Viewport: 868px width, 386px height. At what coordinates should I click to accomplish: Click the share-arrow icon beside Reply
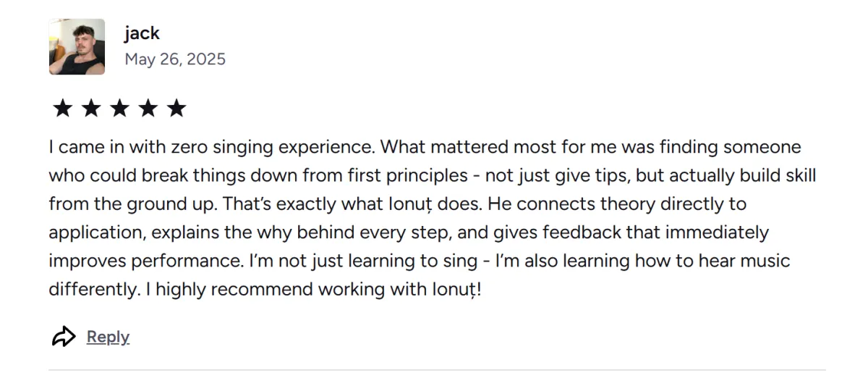pyautogui.click(x=64, y=337)
